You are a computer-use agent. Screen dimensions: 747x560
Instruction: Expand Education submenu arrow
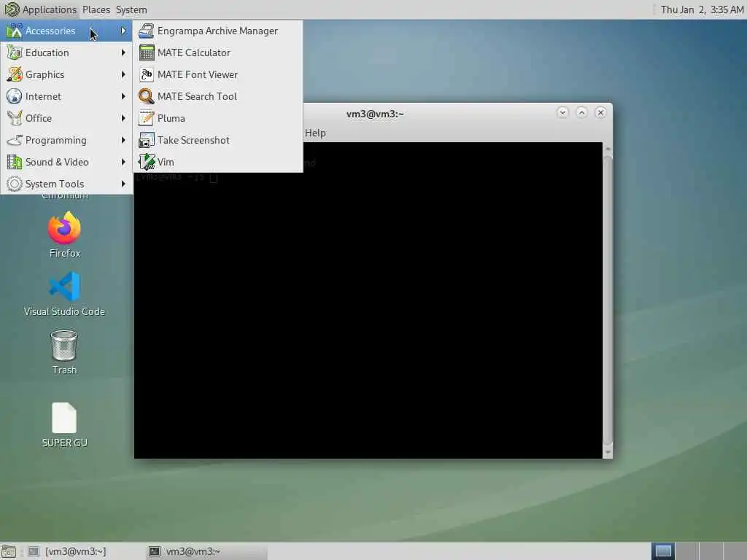click(x=123, y=52)
